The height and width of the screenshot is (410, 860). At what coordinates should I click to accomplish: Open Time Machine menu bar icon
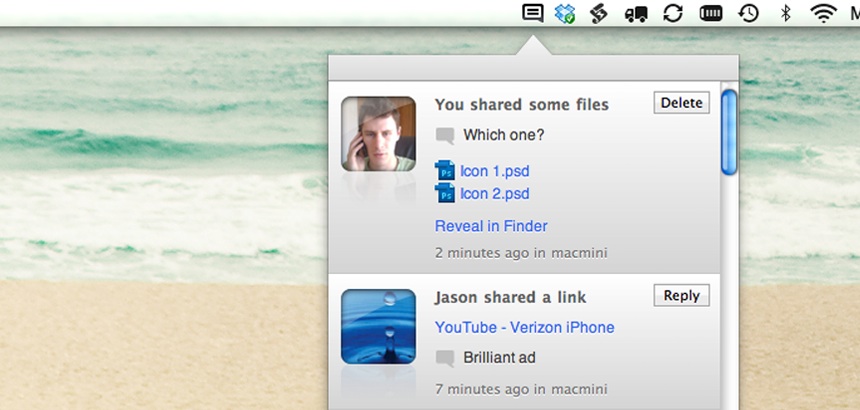[x=748, y=13]
